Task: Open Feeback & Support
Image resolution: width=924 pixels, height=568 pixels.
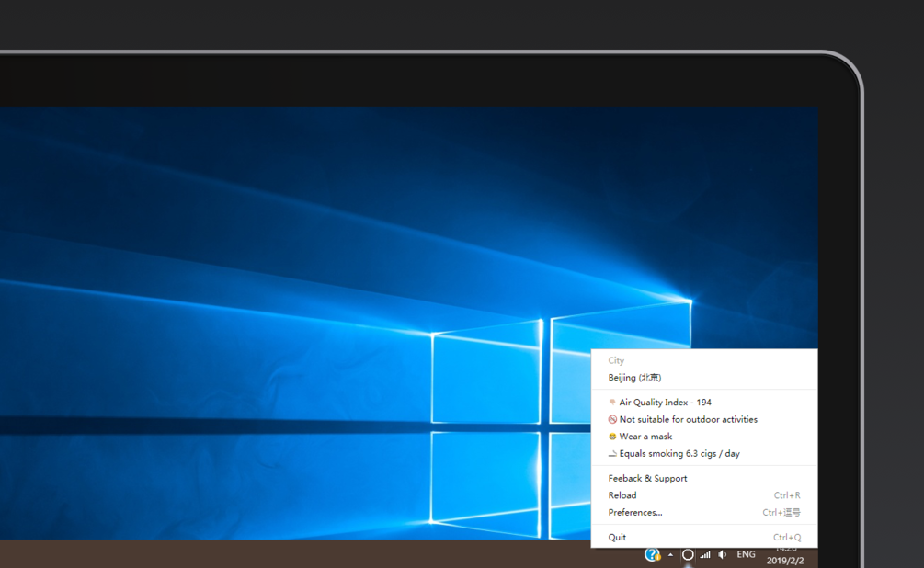Action: [x=704, y=479]
